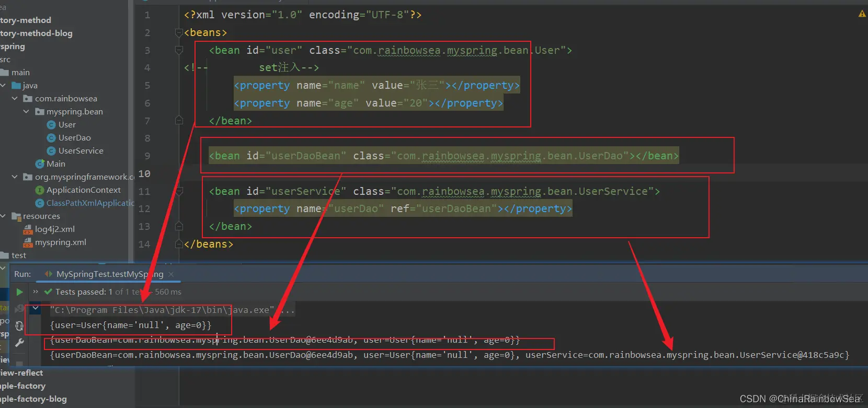Screen dimensions: 868x408
Task: Open the myspring.xml file icon
Action: (28, 242)
